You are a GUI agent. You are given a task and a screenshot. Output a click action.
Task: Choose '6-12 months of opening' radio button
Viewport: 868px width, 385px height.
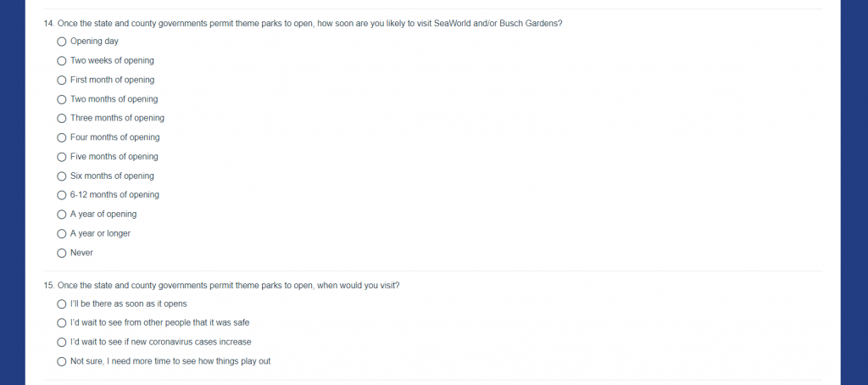(x=61, y=195)
